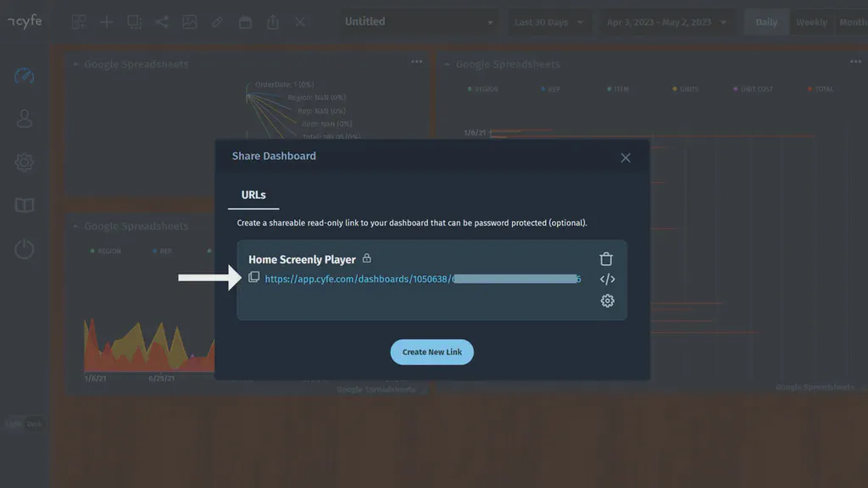868x488 pixels.
Task: Click the share dashboard icon in the toolbar
Action: [163, 21]
